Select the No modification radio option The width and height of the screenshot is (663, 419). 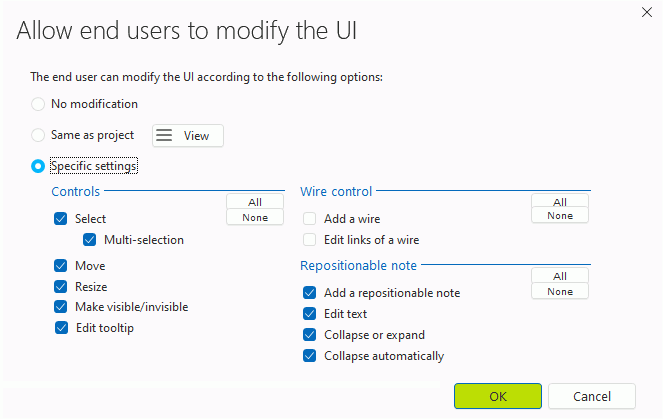coord(38,104)
